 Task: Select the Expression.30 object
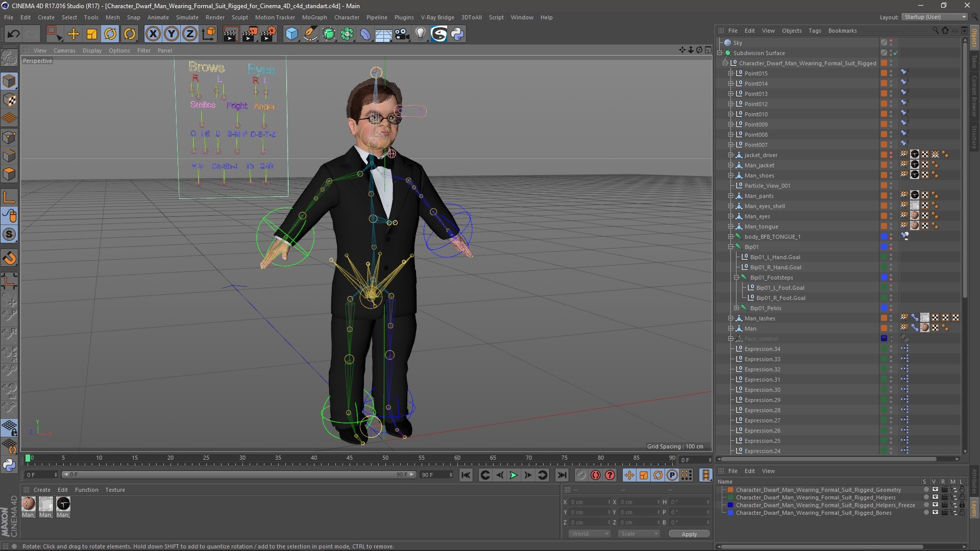tap(762, 390)
